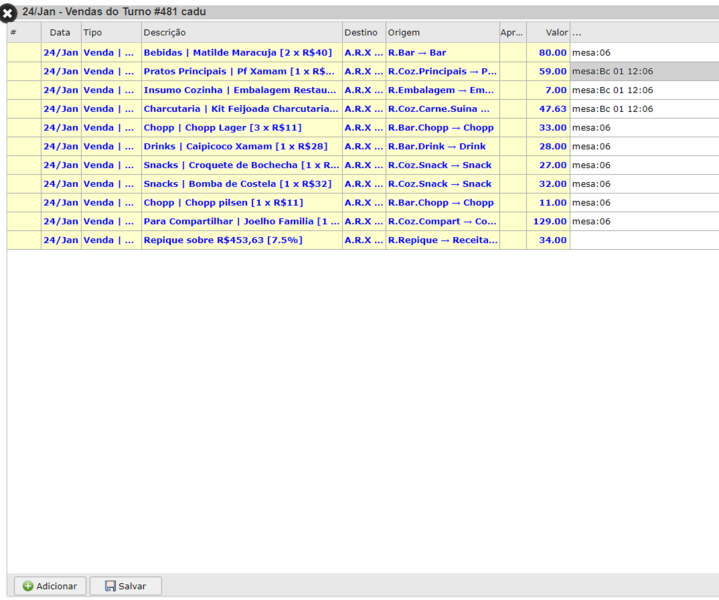Click origin 'R.Coz.Carne.Suina ...' cell
Image resolution: width=719 pixels, height=600 pixels.
click(x=442, y=109)
